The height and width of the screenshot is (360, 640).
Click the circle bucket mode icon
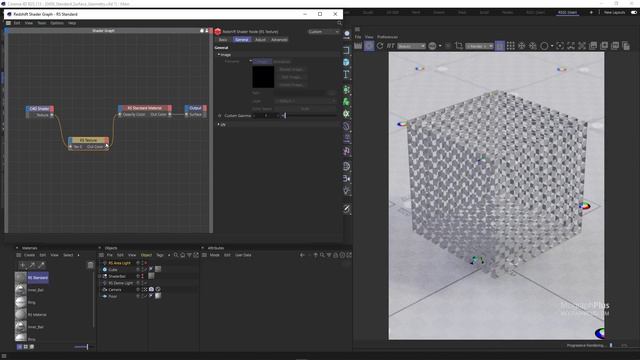pyautogui.click(x=544, y=46)
